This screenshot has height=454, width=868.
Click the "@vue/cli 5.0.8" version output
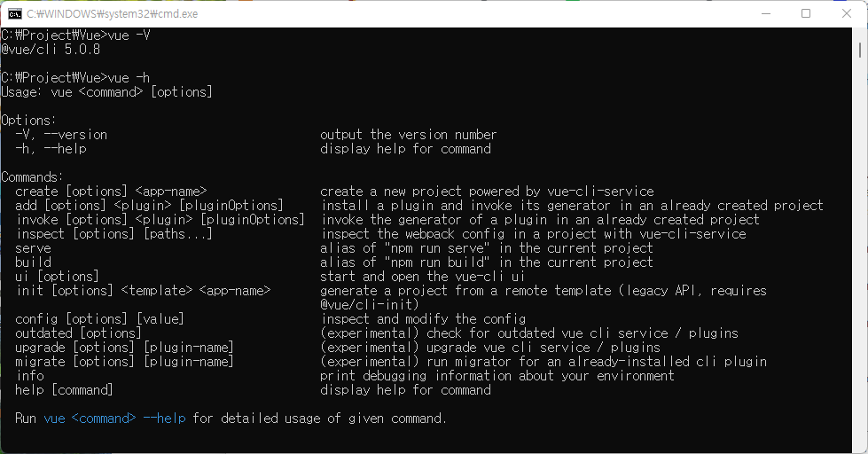[x=51, y=49]
